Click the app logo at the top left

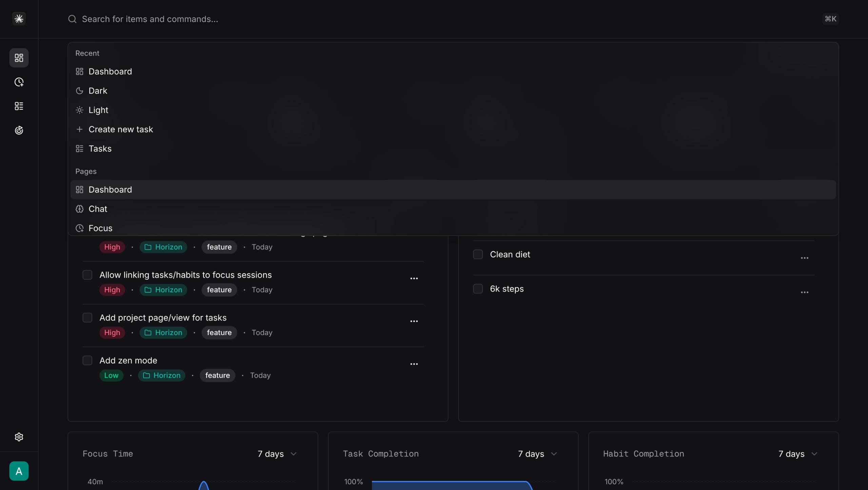coord(19,19)
